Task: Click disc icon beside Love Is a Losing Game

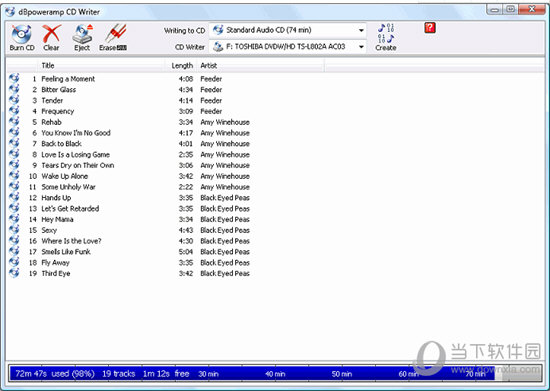Action: pyautogui.click(x=14, y=154)
